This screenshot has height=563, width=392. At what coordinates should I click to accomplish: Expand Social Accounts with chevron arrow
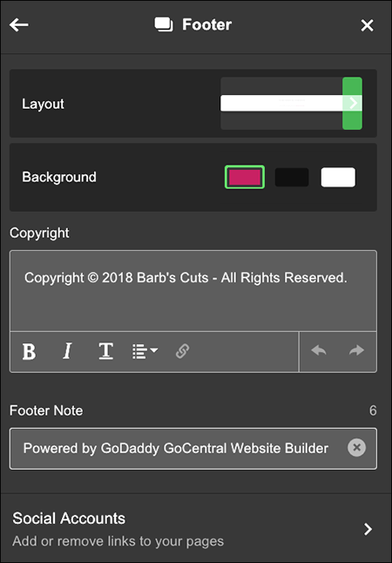point(368,529)
